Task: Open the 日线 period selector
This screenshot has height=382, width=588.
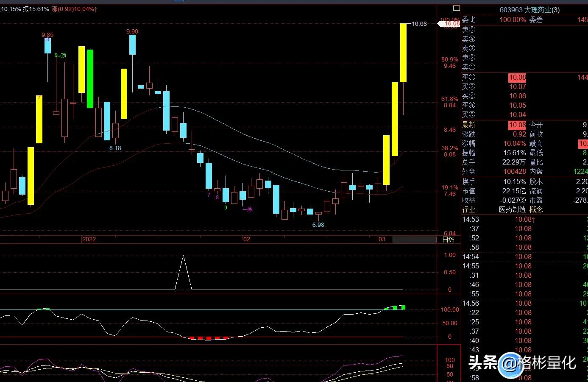Action: [448, 240]
